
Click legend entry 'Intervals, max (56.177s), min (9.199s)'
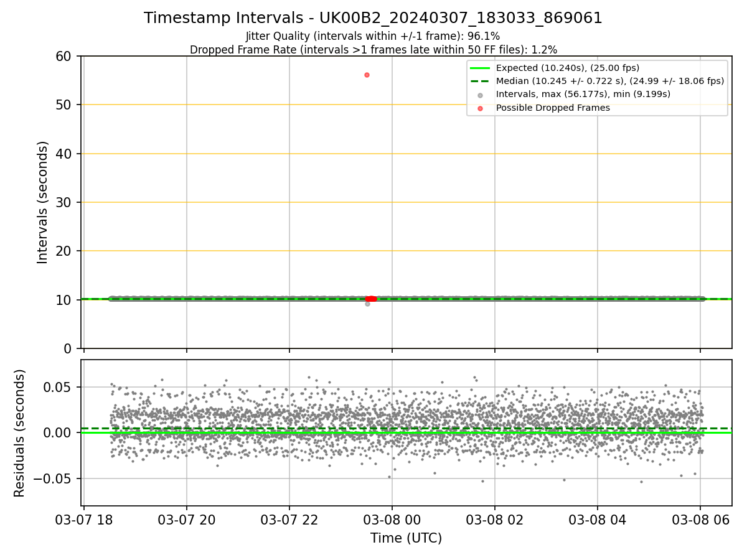(x=583, y=95)
